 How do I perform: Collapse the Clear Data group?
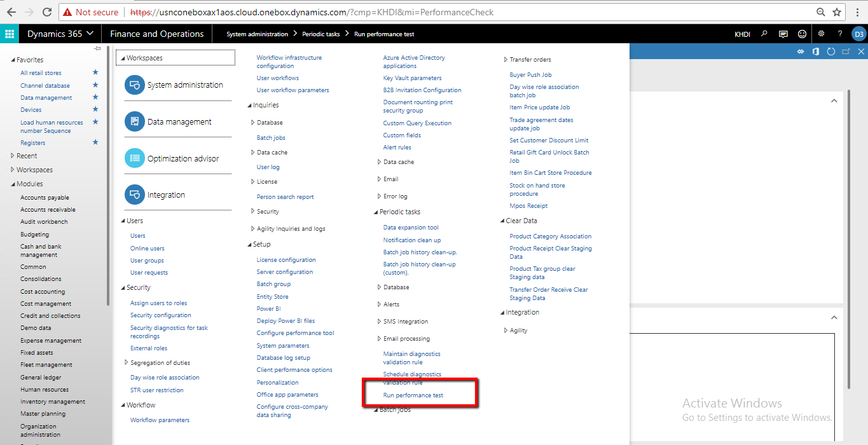point(502,221)
